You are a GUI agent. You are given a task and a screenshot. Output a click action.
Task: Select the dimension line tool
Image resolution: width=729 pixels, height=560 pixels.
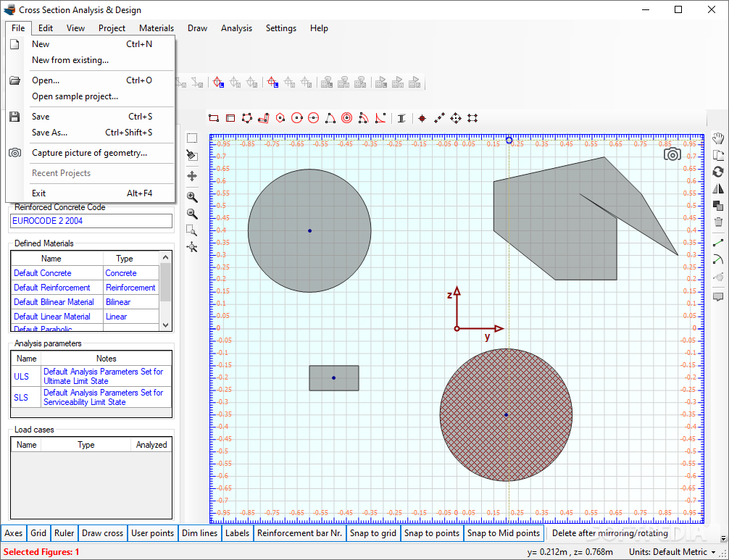point(718,243)
